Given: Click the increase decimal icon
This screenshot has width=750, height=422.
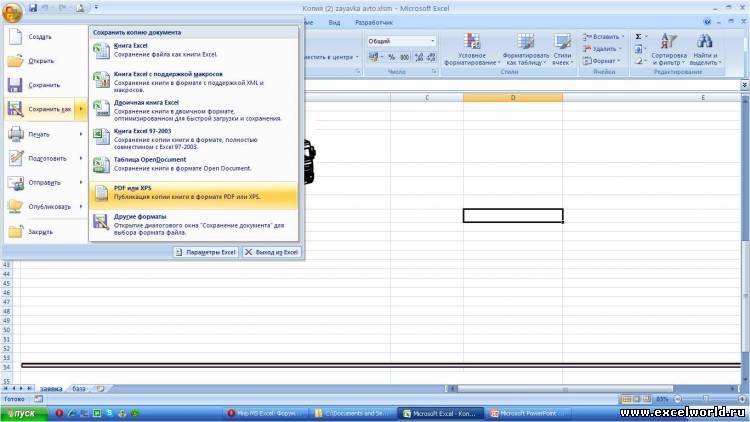Looking at the screenshot, I should 419,57.
